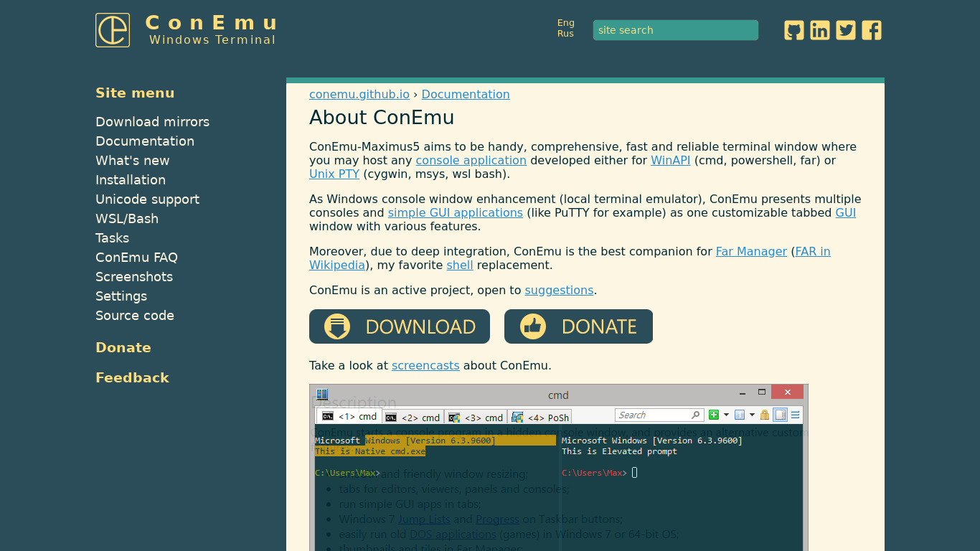This screenshot has height=551, width=980.
Task: Open the GUI link after tabbed
Action: (846, 213)
